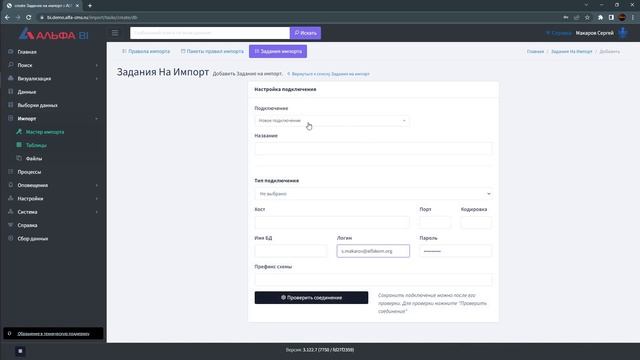Click the user avatar icon in header
This screenshot has width=640, height=360.
623,33
